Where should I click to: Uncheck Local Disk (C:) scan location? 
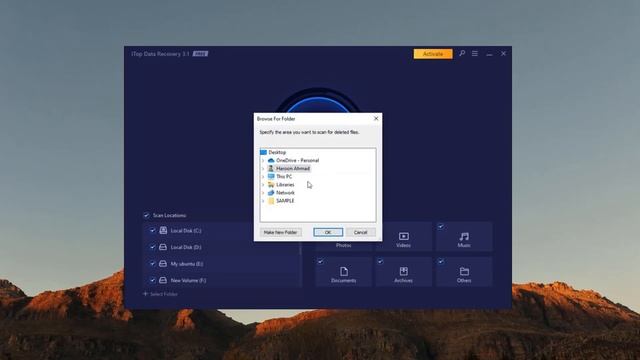[x=152, y=231]
